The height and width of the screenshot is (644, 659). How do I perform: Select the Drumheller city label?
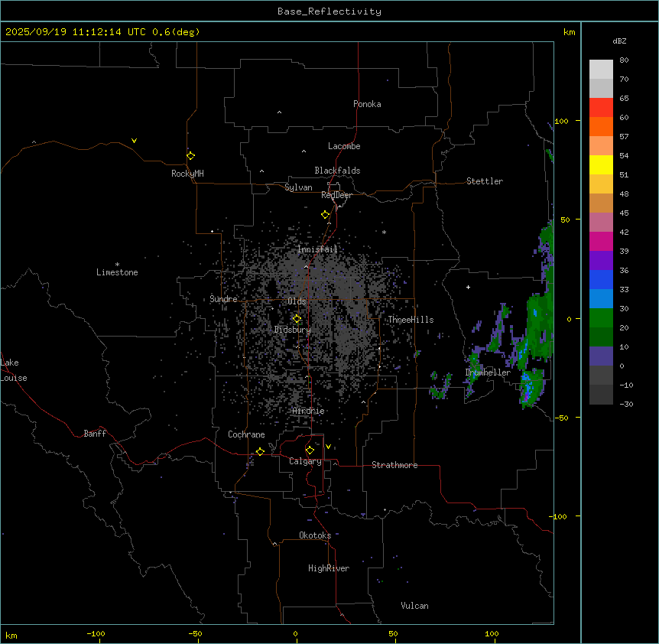pyautogui.click(x=487, y=372)
